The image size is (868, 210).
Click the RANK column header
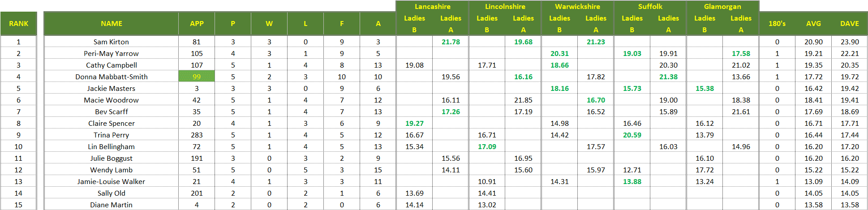18,24
